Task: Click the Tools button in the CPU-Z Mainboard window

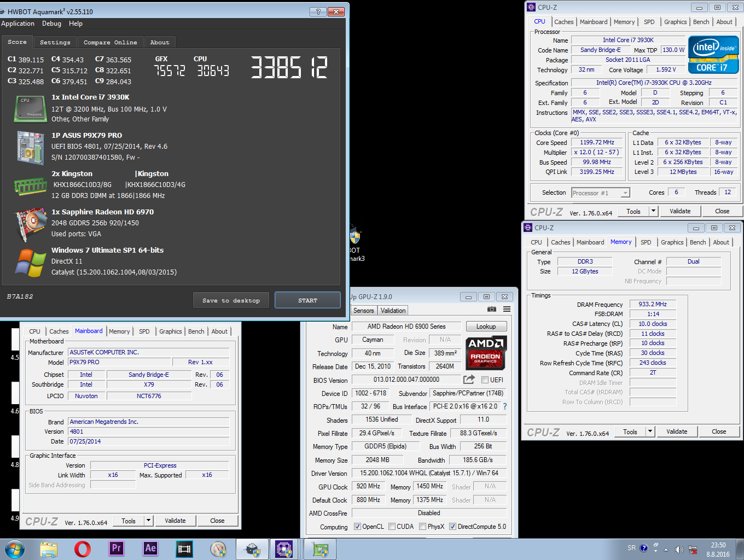Action: [x=129, y=521]
